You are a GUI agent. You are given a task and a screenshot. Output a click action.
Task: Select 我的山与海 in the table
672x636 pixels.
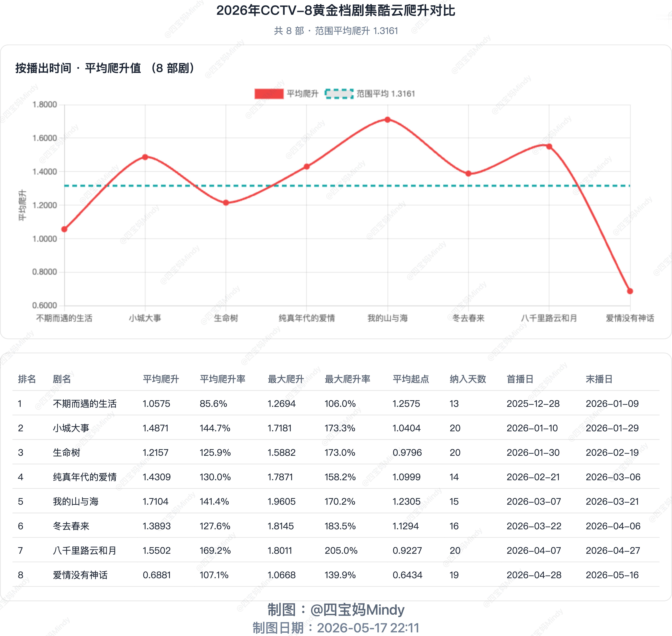pyautogui.click(x=76, y=501)
